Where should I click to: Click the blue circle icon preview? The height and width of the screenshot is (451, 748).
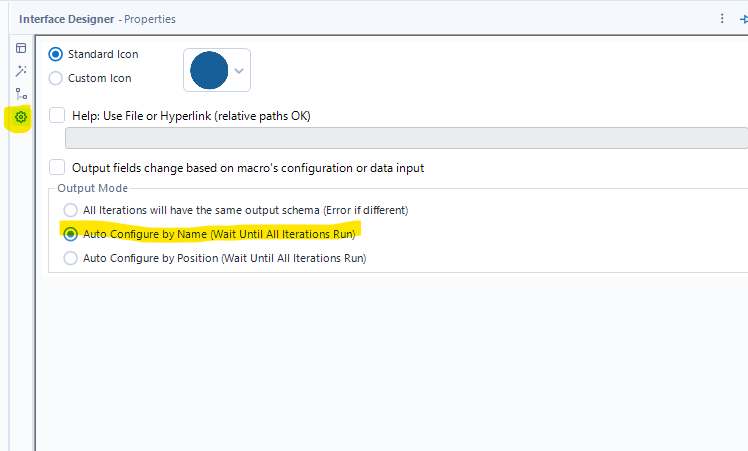point(208,71)
